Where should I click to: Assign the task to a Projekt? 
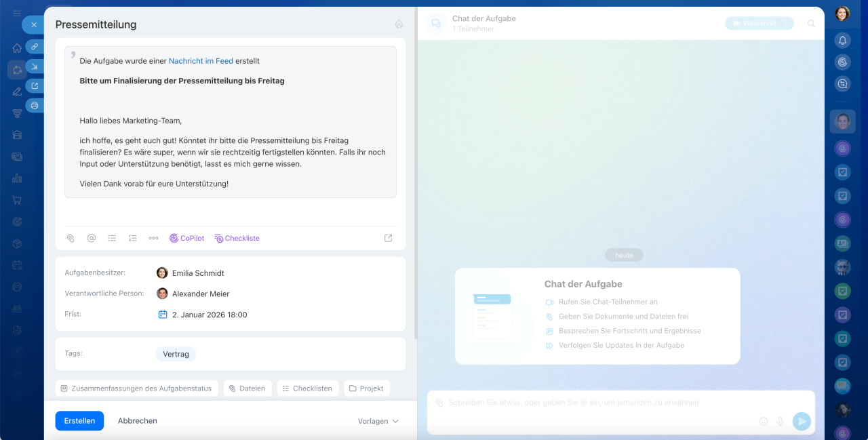[x=367, y=388]
